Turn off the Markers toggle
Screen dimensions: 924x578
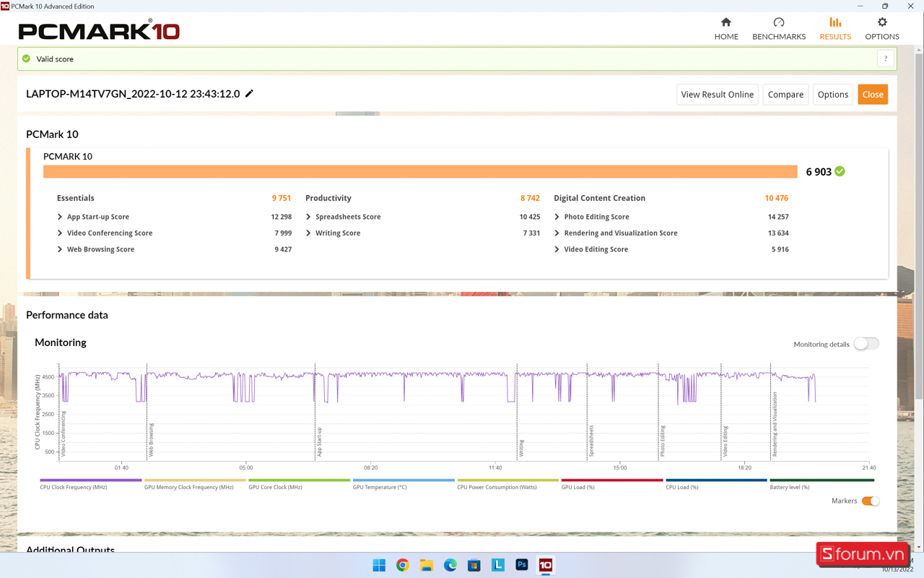pyautogui.click(x=871, y=501)
